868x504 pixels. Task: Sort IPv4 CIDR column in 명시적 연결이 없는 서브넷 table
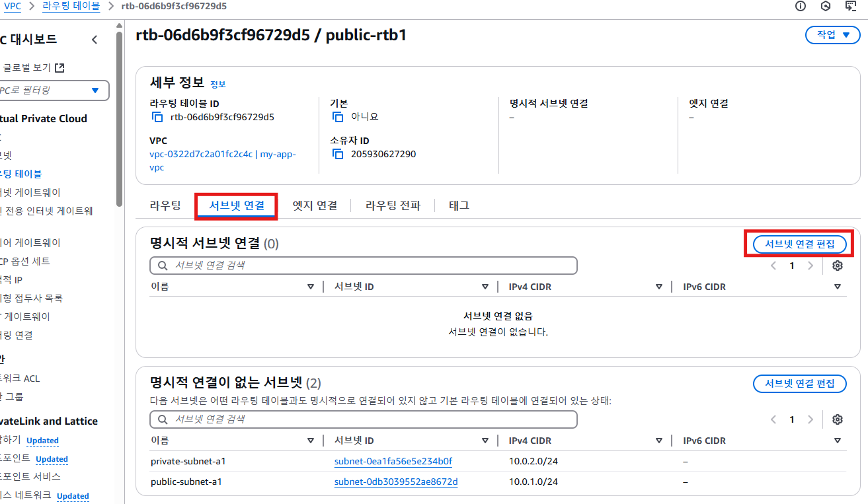click(x=659, y=441)
